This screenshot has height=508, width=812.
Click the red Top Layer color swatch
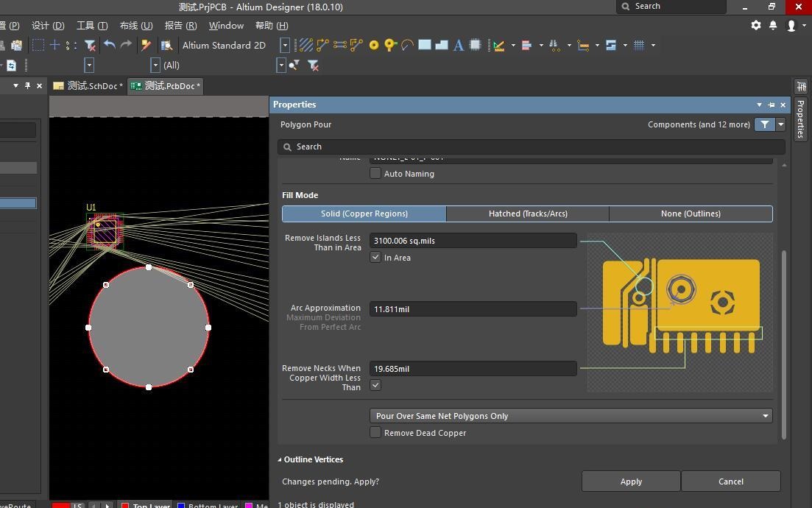pyautogui.click(x=125, y=506)
